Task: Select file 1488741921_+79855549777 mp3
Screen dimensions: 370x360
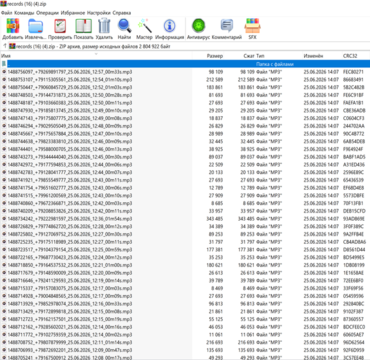Action: coord(70,180)
